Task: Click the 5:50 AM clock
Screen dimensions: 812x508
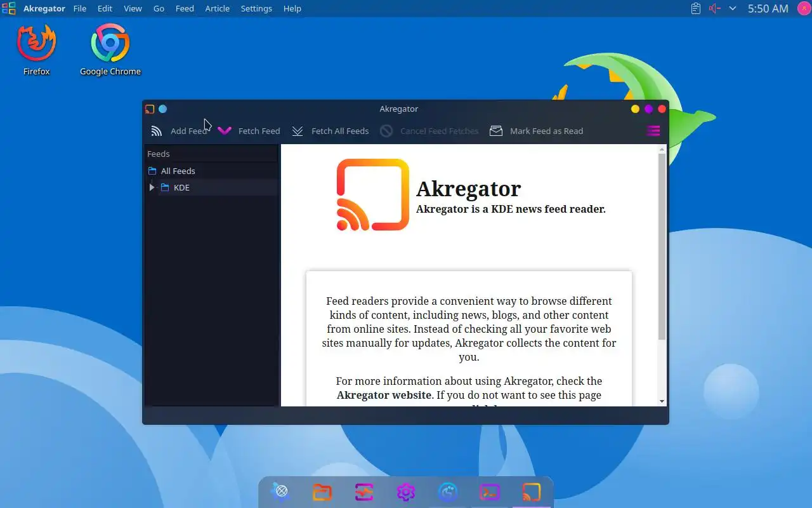Action: 768,8
